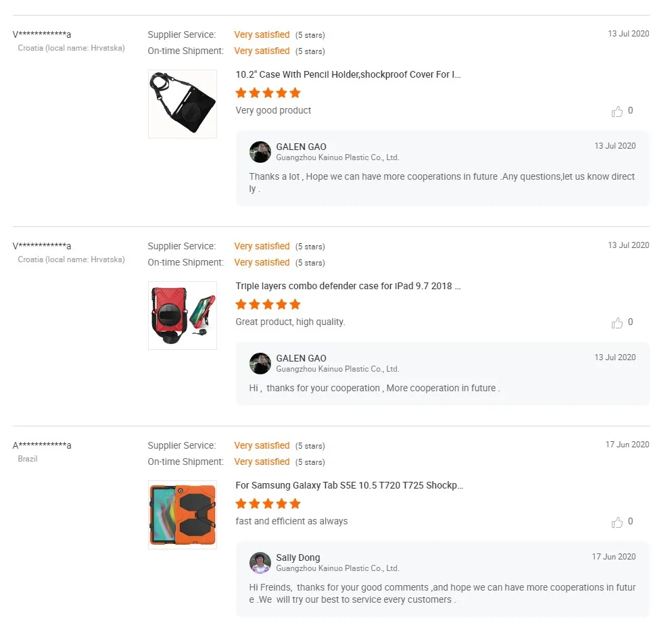Click the reviewer name from Brazil
The height and width of the screenshot is (621, 672).
point(42,445)
